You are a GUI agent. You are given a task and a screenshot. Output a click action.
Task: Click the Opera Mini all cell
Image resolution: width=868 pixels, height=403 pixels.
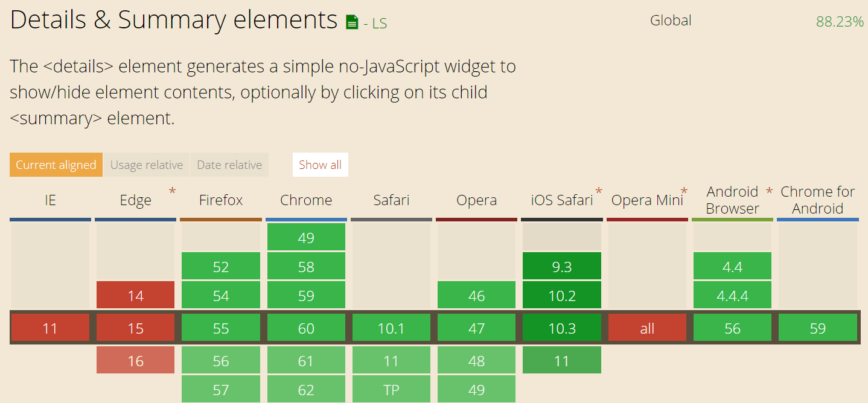click(647, 328)
